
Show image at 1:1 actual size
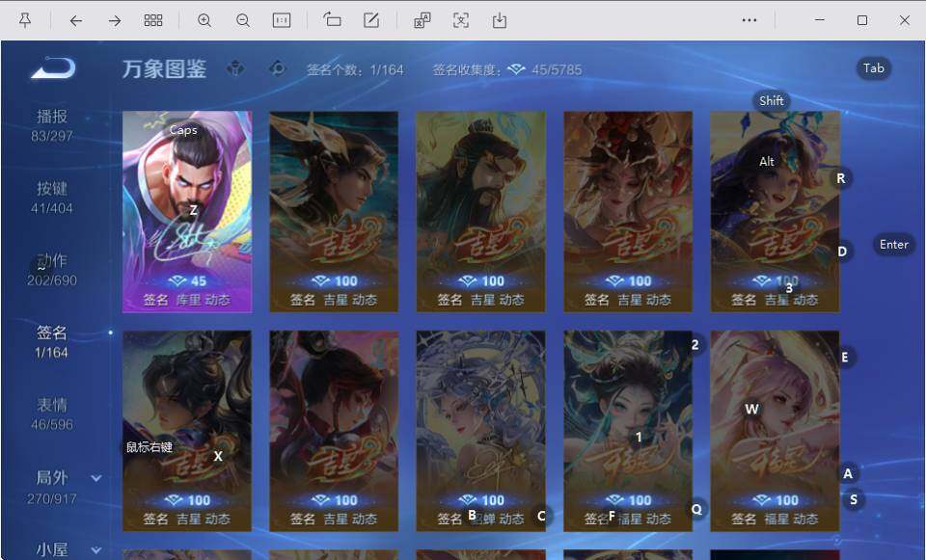(281, 20)
